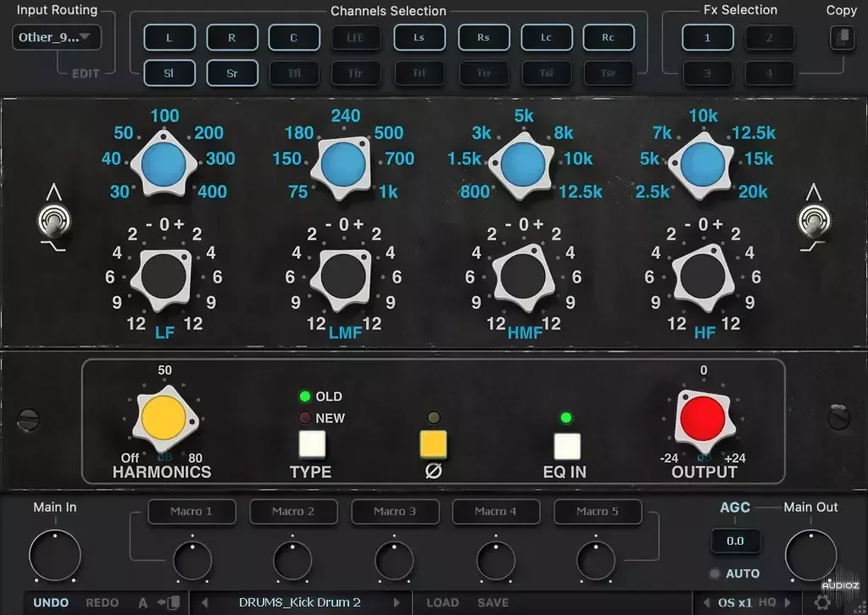Screen dimensions: 868x615
Task: Select Fx slot 4
Action: pos(770,73)
